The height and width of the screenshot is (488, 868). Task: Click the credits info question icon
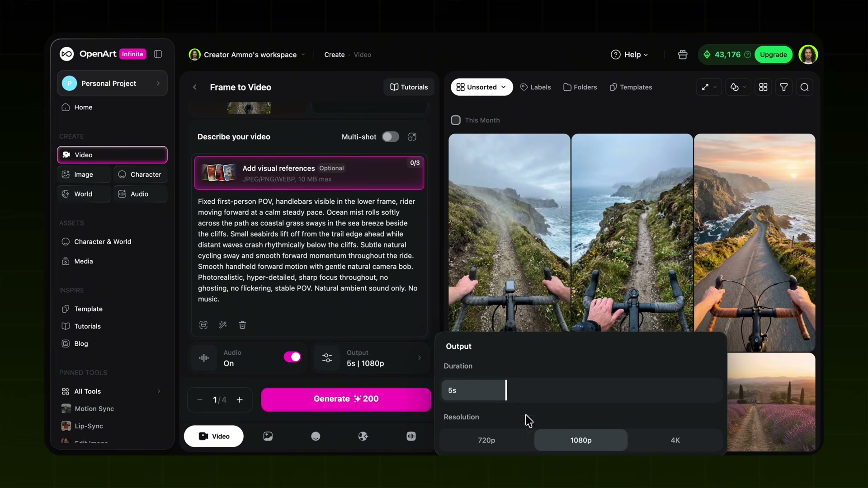click(748, 55)
